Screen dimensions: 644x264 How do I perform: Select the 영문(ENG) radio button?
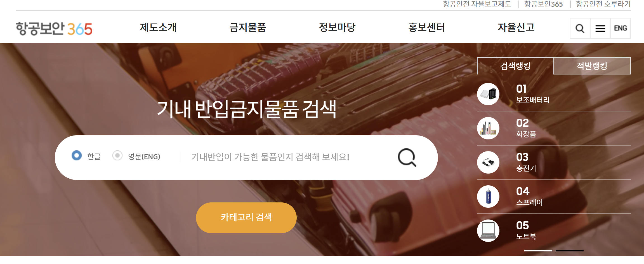pyautogui.click(x=117, y=155)
